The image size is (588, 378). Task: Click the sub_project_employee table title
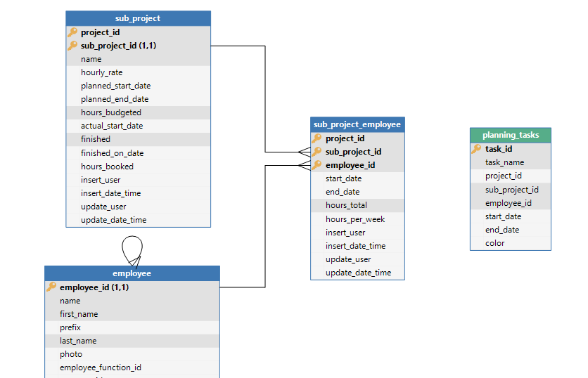pyautogui.click(x=357, y=124)
